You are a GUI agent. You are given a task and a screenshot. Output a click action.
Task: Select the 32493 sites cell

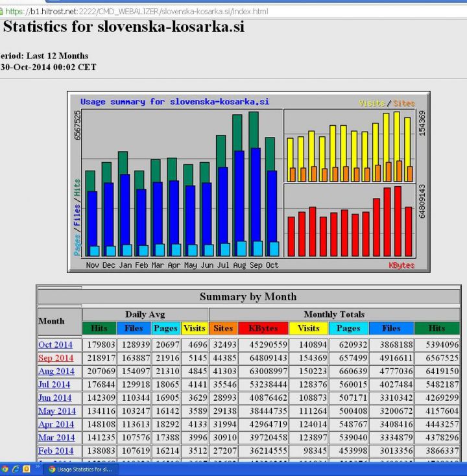224,344
